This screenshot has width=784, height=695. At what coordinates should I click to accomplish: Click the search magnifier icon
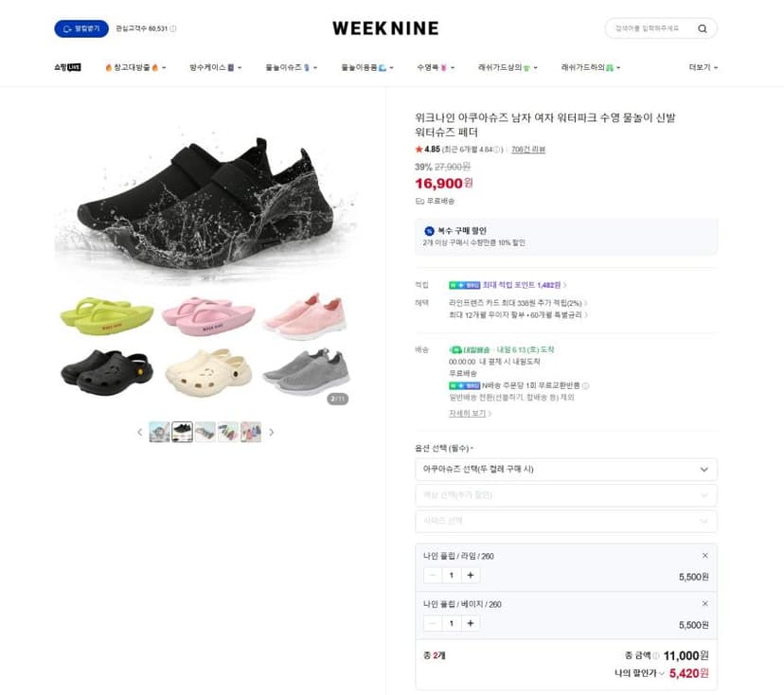click(702, 28)
